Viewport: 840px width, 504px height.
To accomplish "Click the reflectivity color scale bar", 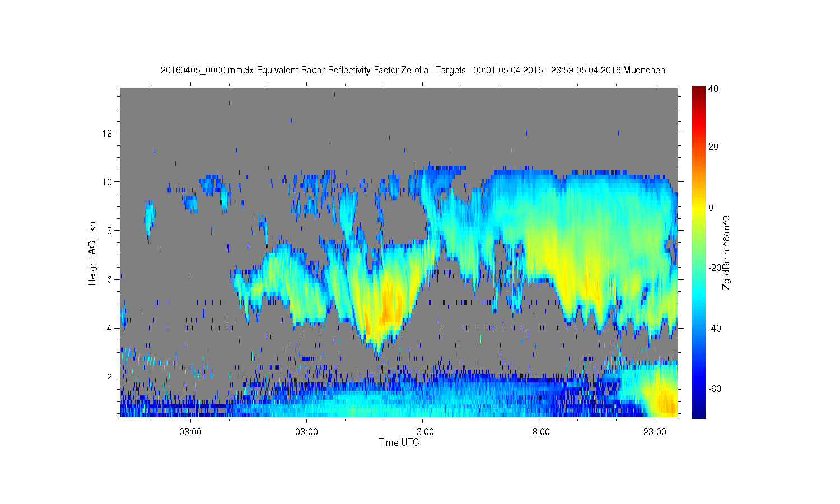I will click(x=698, y=252).
